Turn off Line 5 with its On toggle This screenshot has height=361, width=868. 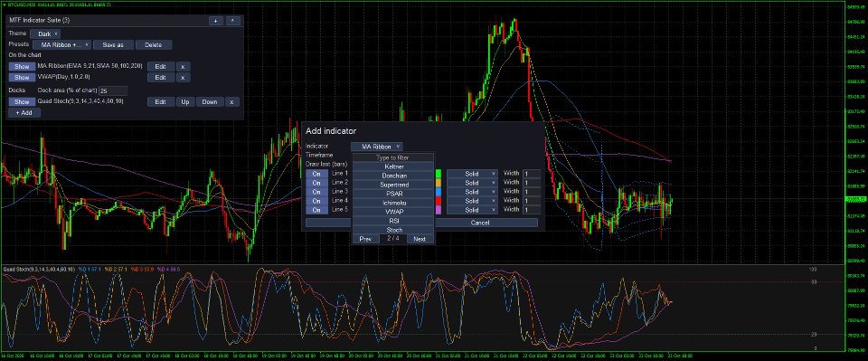[316, 210]
